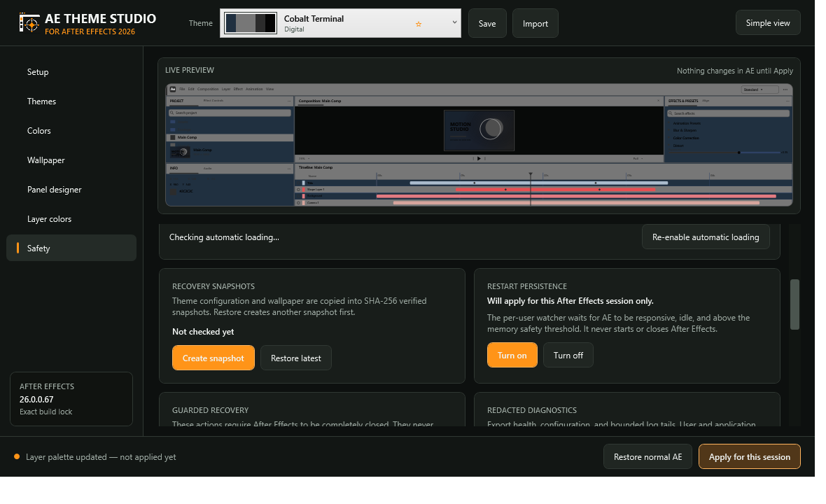The height and width of the screenshot is (504, 826).
Task: Select the Effect Controls tab in preview
Action: [213, 101]
